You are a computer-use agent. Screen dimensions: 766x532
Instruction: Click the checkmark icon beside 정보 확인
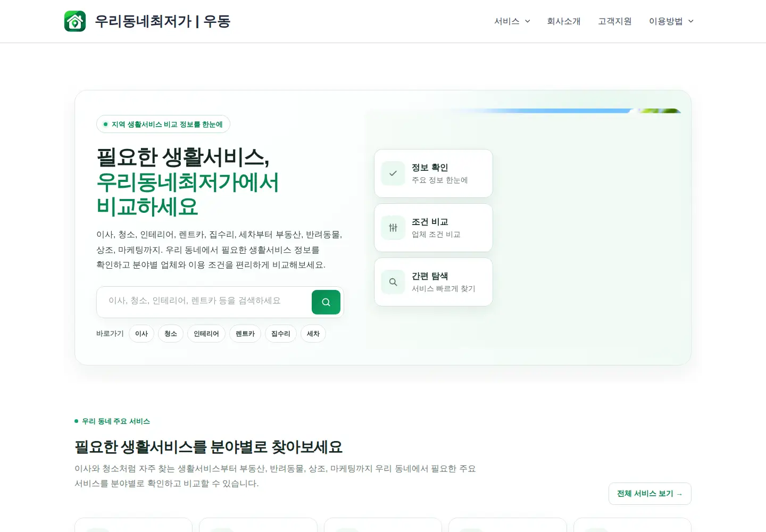tap(393, 173)
